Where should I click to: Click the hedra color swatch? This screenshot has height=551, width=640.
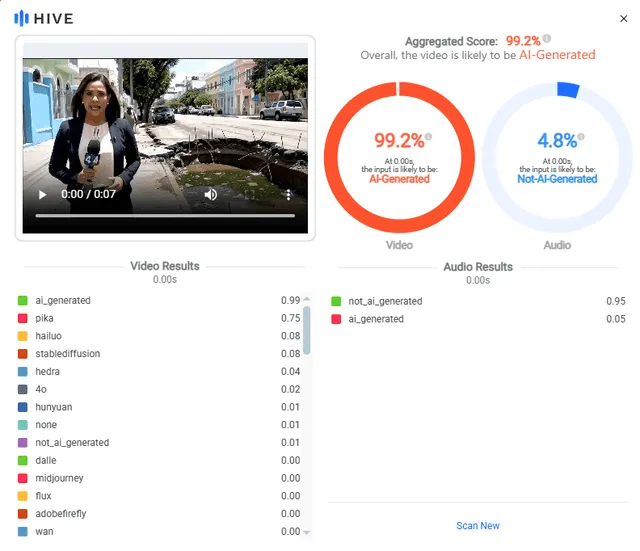click(23, 371)
